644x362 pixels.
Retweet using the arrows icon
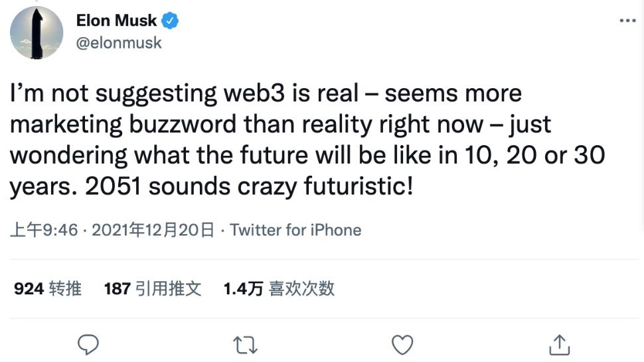[245, 344]
